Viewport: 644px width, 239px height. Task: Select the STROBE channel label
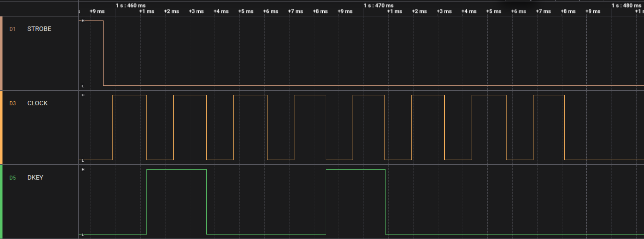[x=39, y=29]
